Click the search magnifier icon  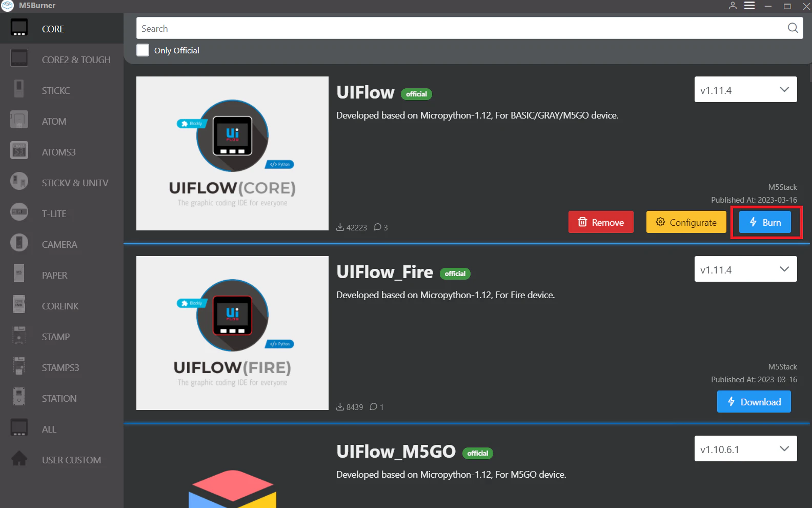click(x=793, y=28)
